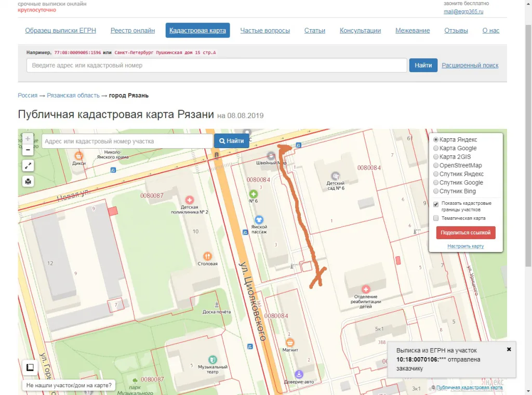Zoom out using the minus button
Viewport: 532px width, 395px height.
[x=28, y=150]
